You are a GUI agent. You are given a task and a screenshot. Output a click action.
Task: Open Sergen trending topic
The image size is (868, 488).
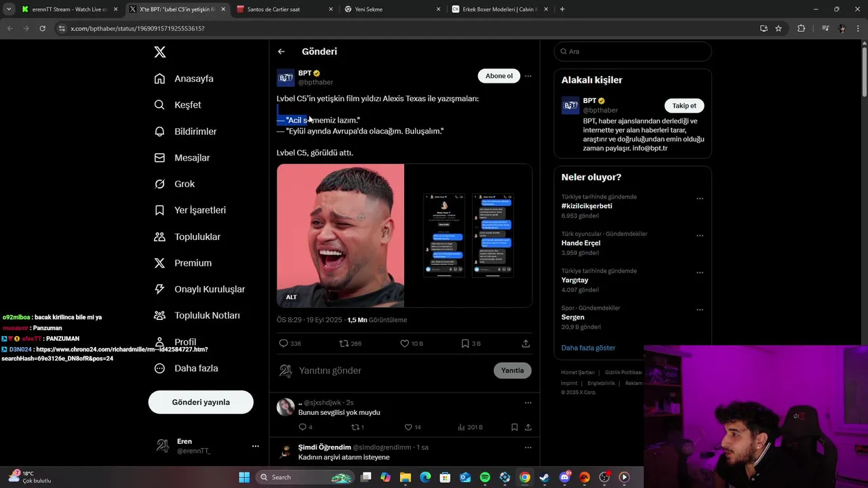pos(573,317)
